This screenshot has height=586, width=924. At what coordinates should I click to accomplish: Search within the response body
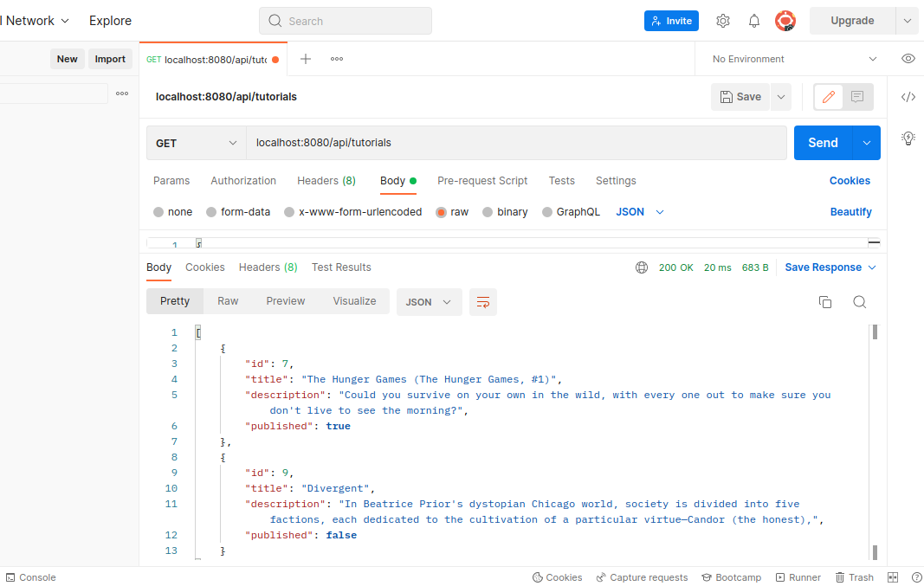click(860, 302)
